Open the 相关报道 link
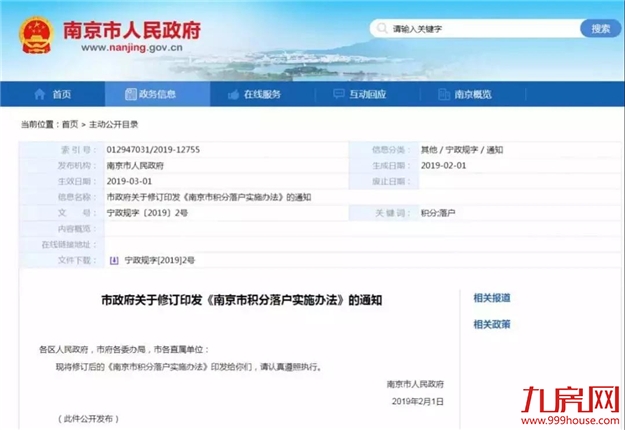The image size is (625, 430). pos(492,298)
